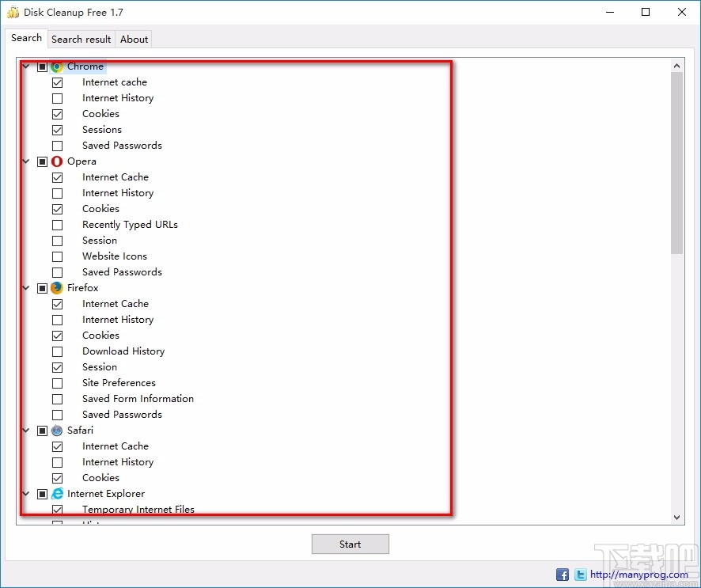Viewport: 701px width, 588px height.
Task: Collapse the Chrome tree section
Action: [25, 66]
